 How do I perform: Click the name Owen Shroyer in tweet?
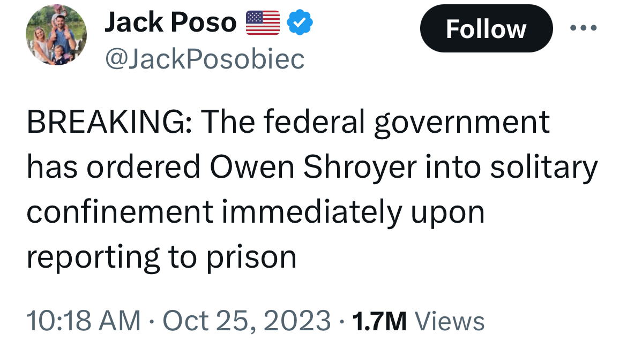click(x=313, y=168)
